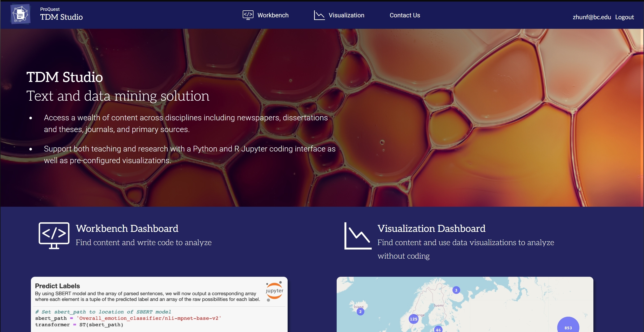Click the Predict Labels notebook preview image

point(159,304)
